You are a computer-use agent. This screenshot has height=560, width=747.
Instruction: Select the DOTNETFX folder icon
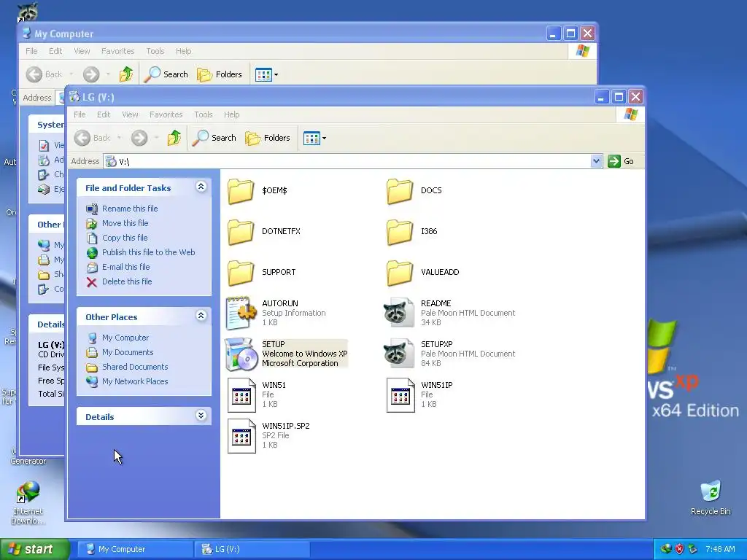click(x=241, y=231)
